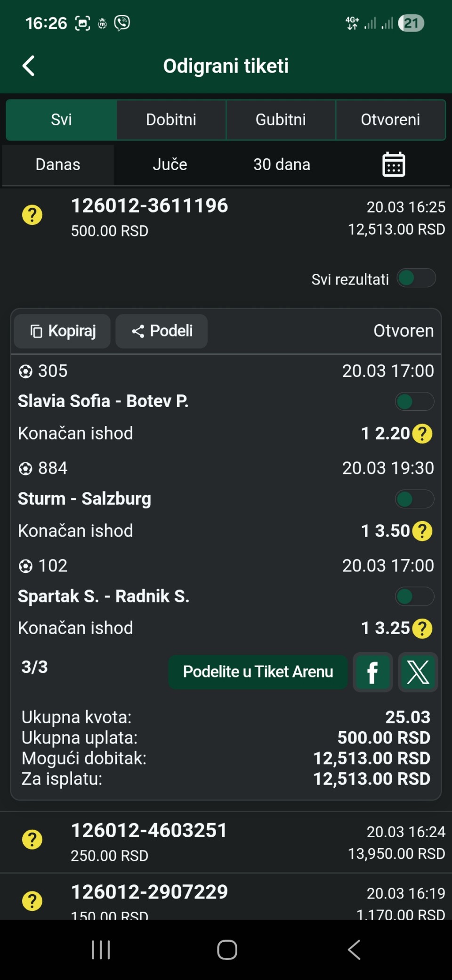
Task: Open the calendar date picker
Action: [393, 164]
